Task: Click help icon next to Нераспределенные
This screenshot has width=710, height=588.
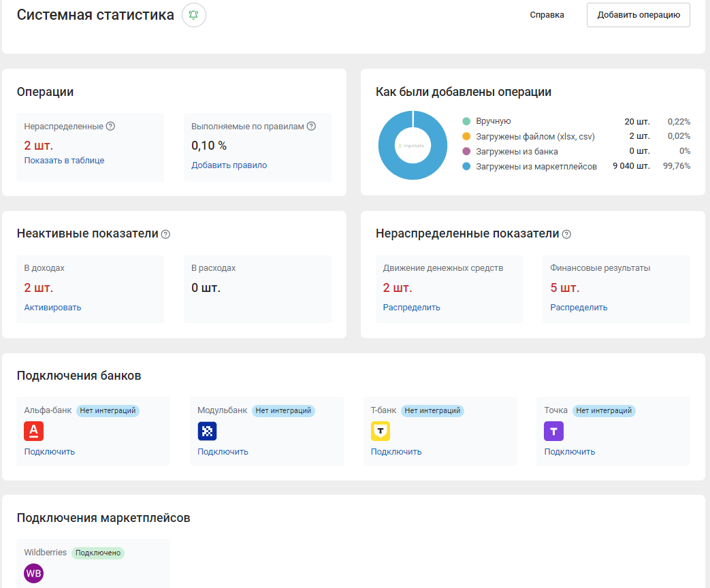Action: (x=111, y=127)
